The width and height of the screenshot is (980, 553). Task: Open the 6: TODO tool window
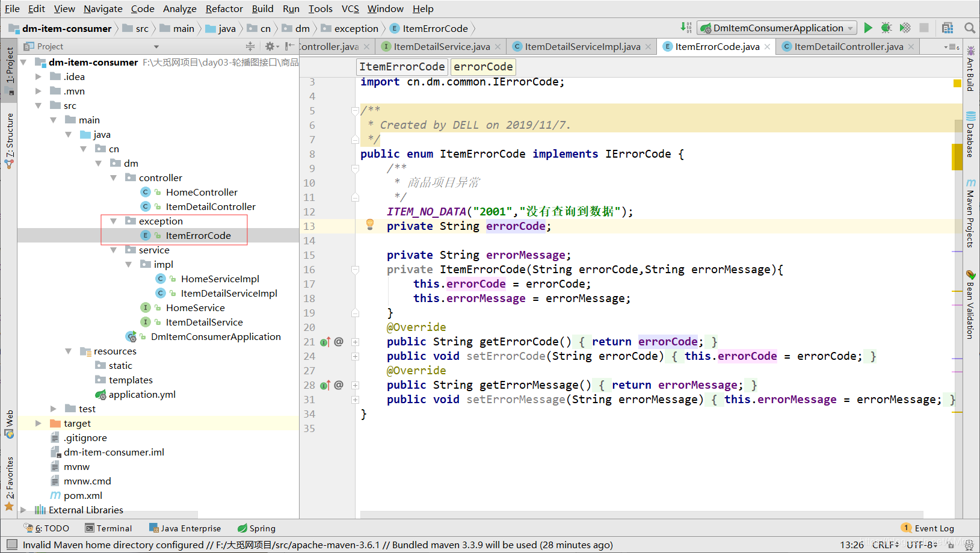pos(46,528)
